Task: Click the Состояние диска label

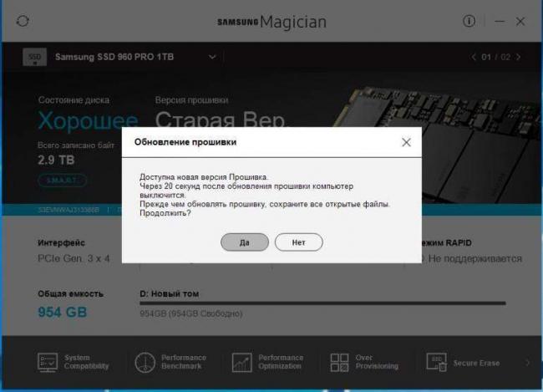Action: click(74, 100)
